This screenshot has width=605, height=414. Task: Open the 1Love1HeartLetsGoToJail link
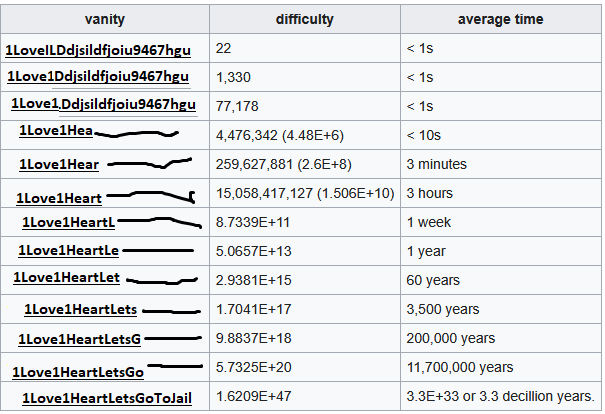click(x=107, y=398)
